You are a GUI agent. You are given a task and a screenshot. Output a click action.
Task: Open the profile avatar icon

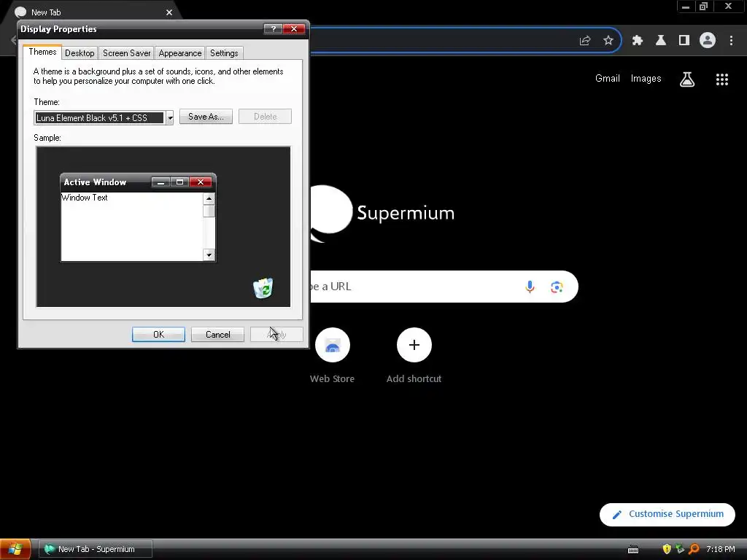(708, 41)
